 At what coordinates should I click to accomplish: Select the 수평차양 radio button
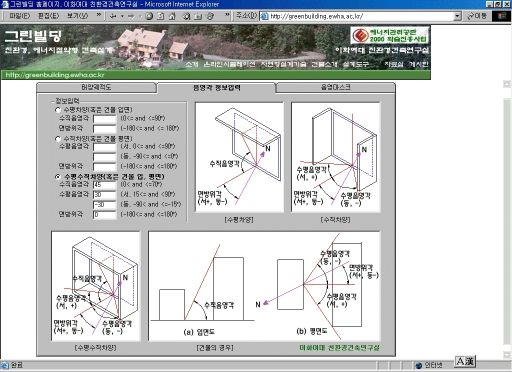58,110
